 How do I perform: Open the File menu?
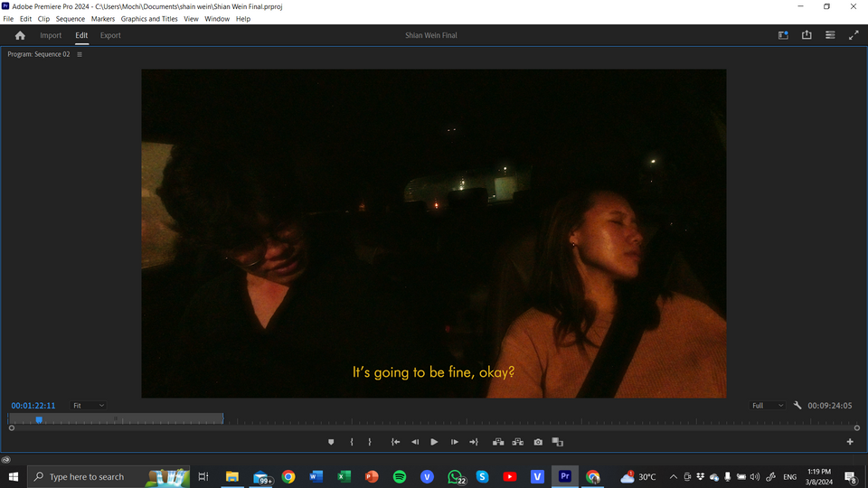[x=8, y=19]
